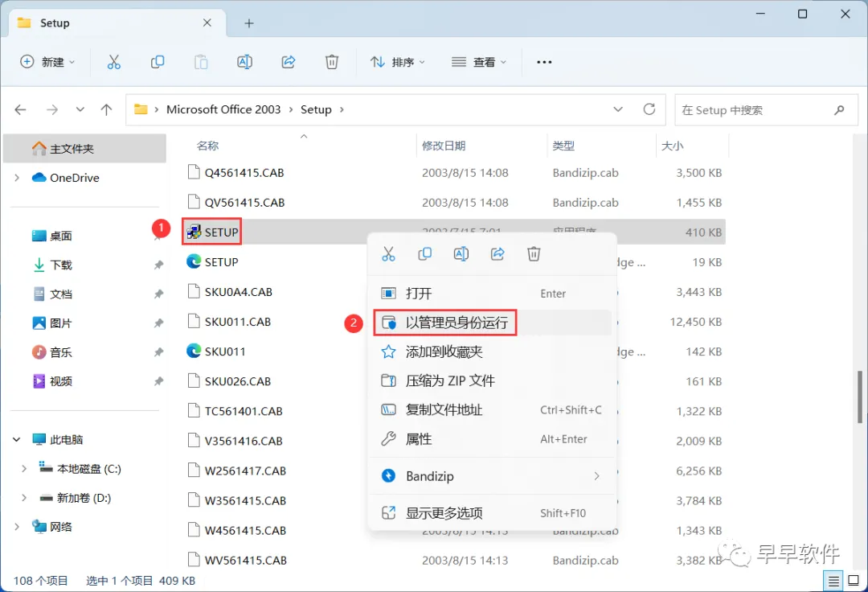Open the 查看 (View) dropdown
Image resolution: width=868 pixels, height=592 pixels.
479,62
